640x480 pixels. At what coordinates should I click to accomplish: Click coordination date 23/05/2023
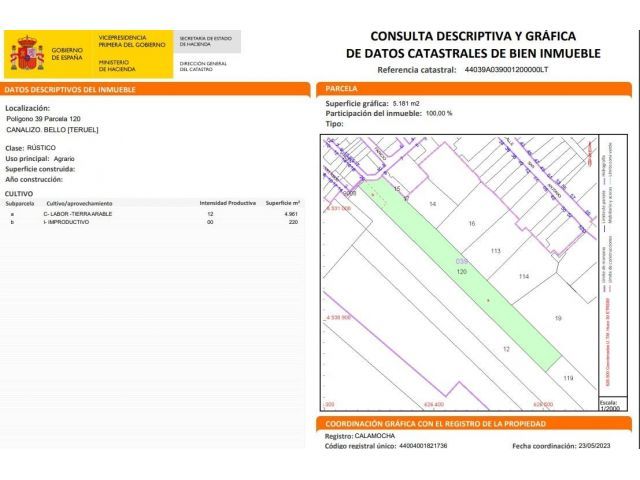(594, 446)
